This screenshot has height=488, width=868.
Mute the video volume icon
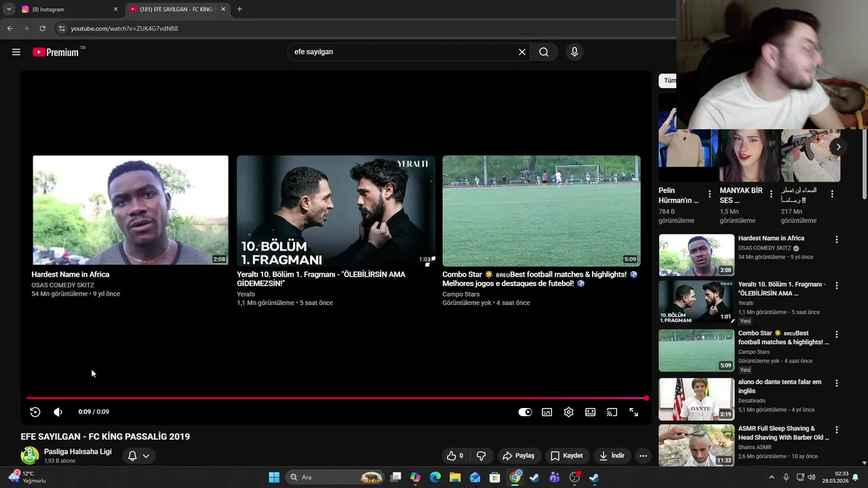[58, 412]
